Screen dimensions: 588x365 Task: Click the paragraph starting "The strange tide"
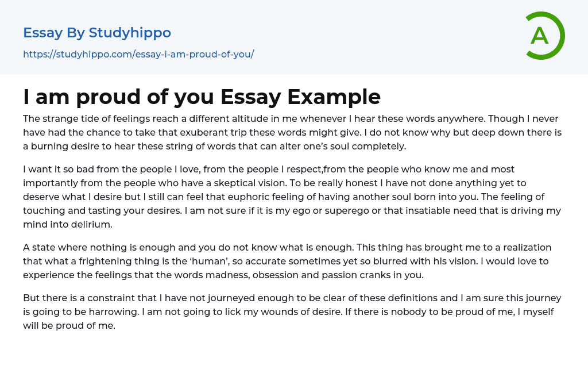click(292, 132)
